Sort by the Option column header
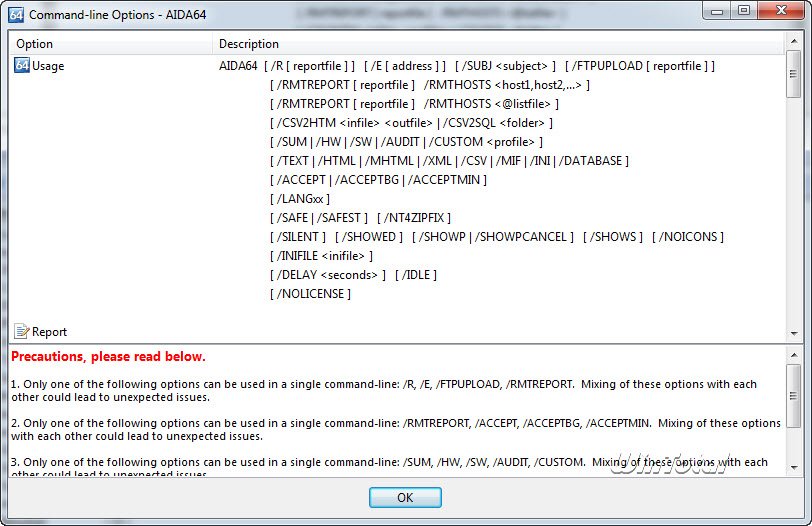 coord(111,44)
